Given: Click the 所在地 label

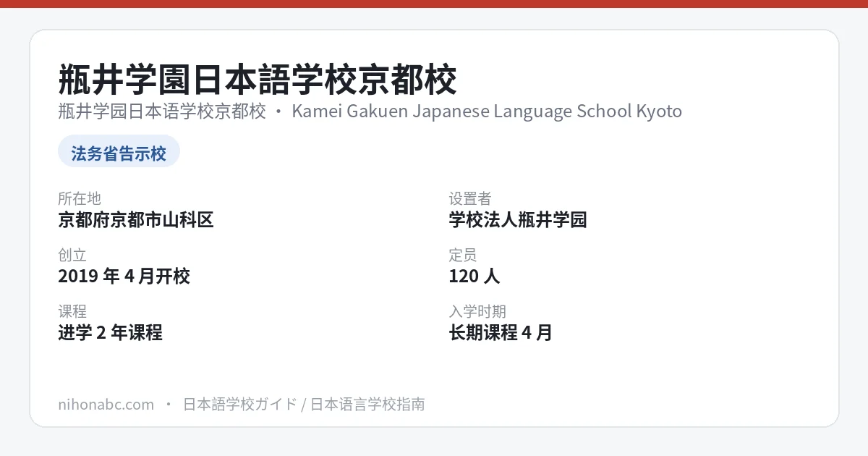Looking at the screenshot, I should click(x=80, y=198).
